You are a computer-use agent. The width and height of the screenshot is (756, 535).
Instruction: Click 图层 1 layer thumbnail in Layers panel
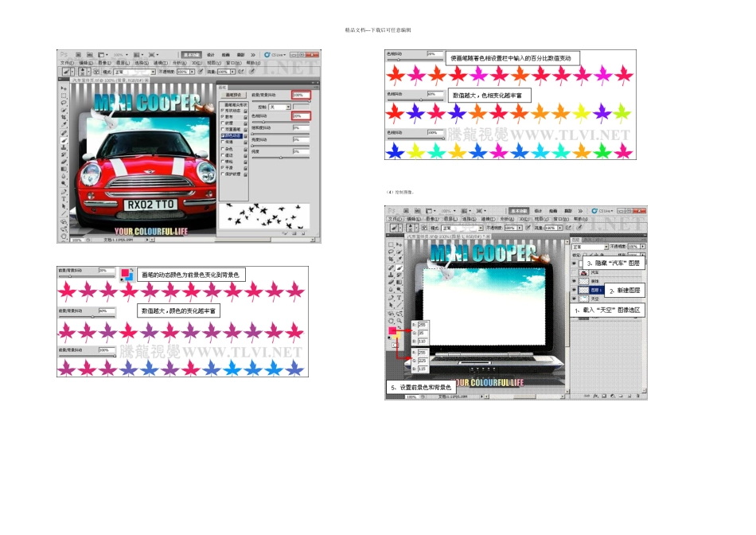pyautogui.click(x=584, y=290)
